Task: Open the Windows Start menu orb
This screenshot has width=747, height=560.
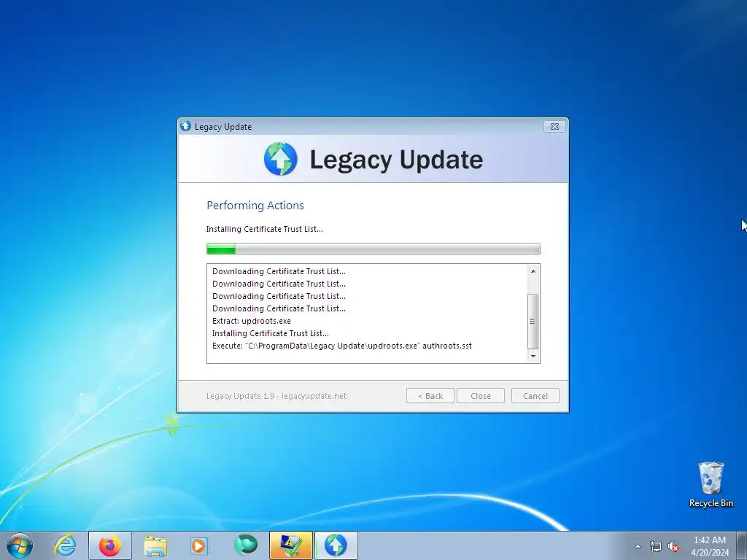Action: click(x=20, y=545)
